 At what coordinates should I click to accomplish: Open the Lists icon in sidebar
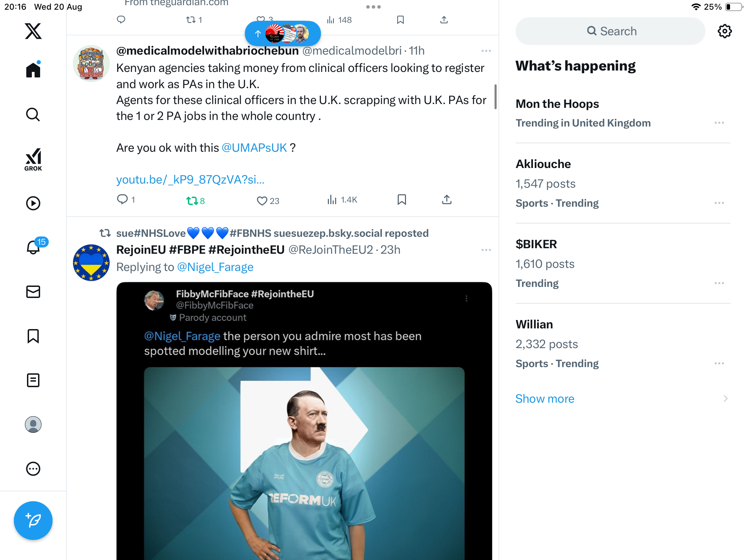pos(33,380)
